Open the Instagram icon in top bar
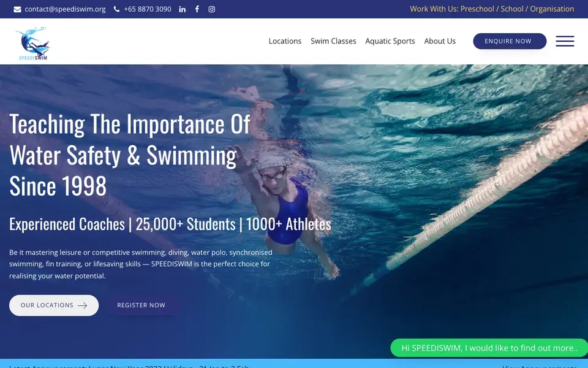588x368 pixels. pos(212,9)
